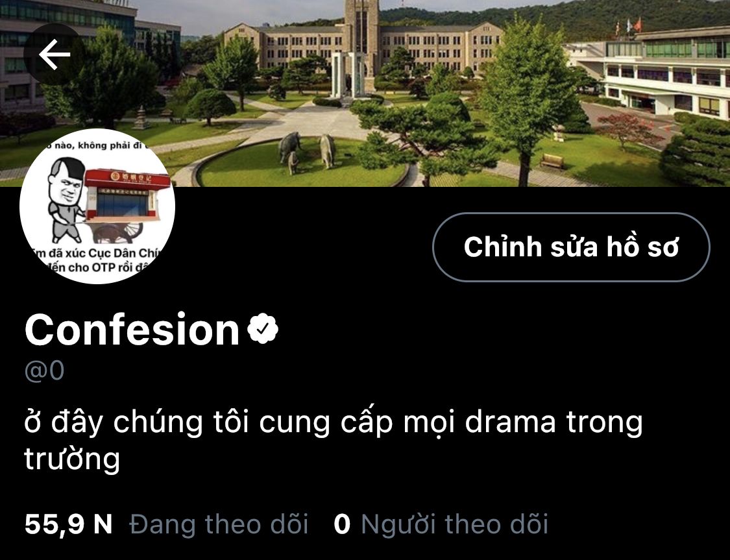Image resolution: width=730 pixels, height=560 pixels.
Task: Click the flags on the right building in banner
Action: click(629, 27)
